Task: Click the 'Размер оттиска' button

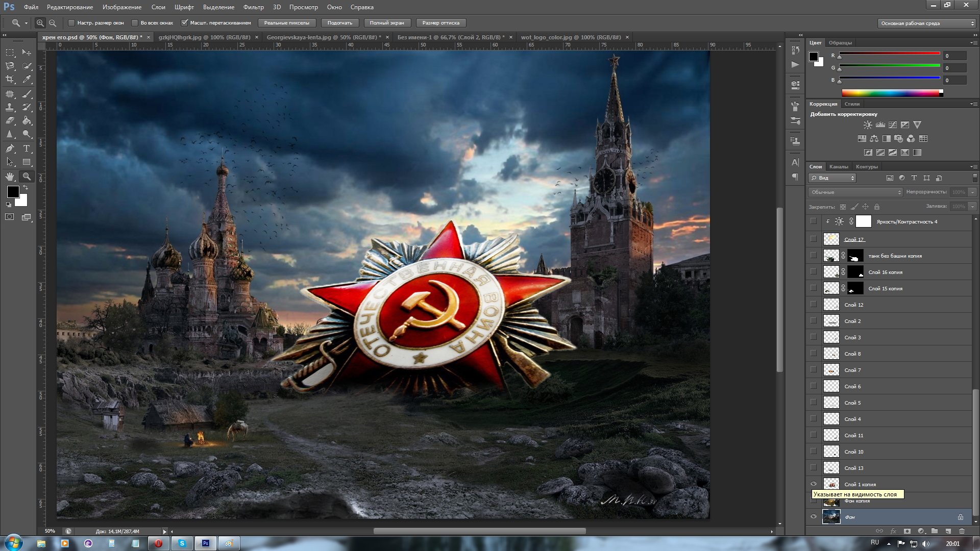Action: (x=441, y=23)
